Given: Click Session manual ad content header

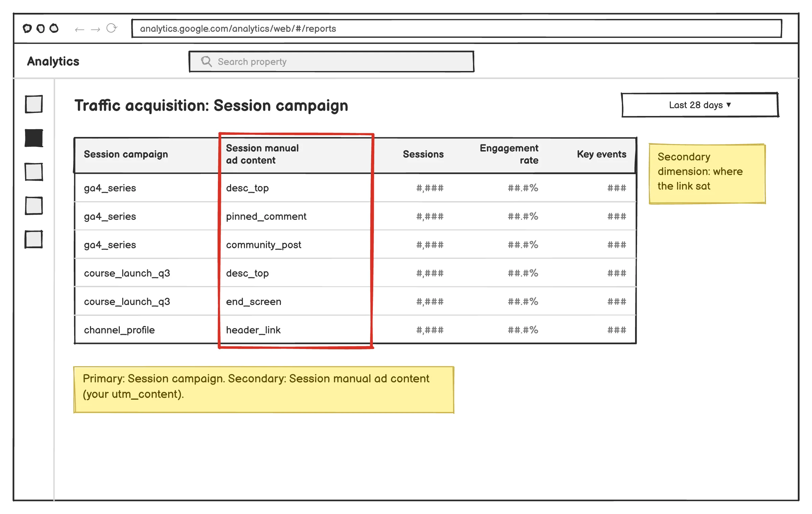Looking at the screenshot, I should (x=262, y=154).
